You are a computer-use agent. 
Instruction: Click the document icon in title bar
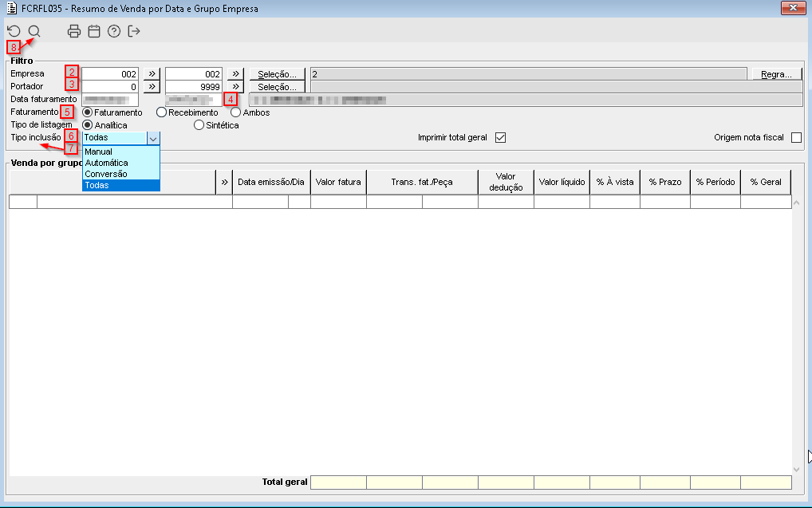[11, 8]
